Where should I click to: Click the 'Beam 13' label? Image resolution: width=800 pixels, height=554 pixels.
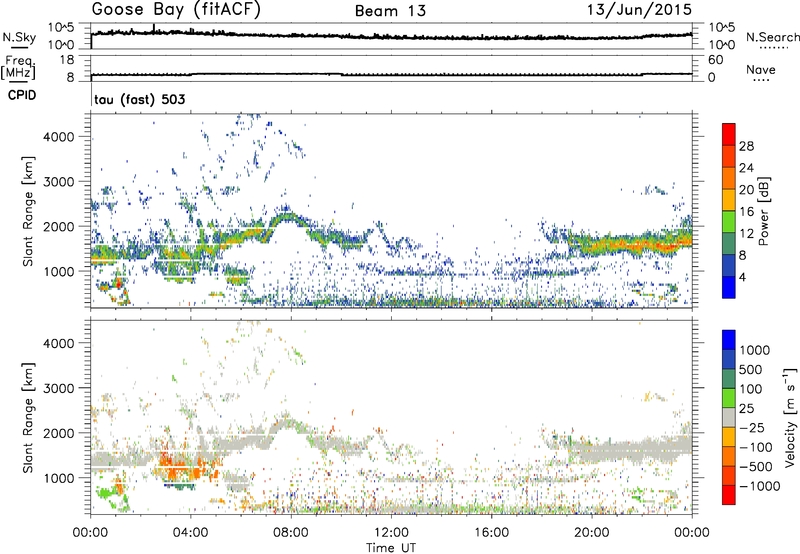[390, 11]
